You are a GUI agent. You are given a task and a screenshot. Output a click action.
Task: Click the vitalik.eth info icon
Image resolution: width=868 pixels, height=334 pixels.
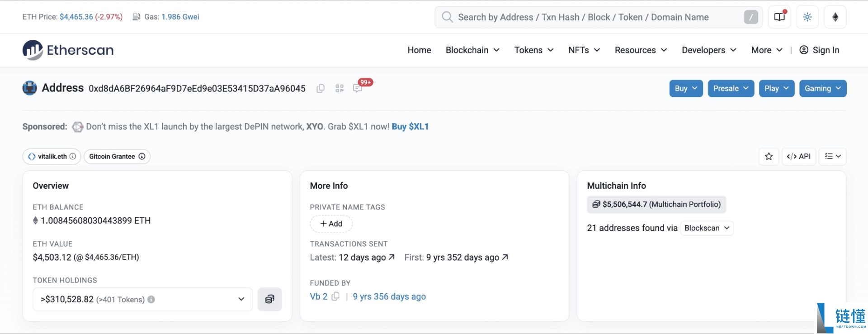pos(72,156)
